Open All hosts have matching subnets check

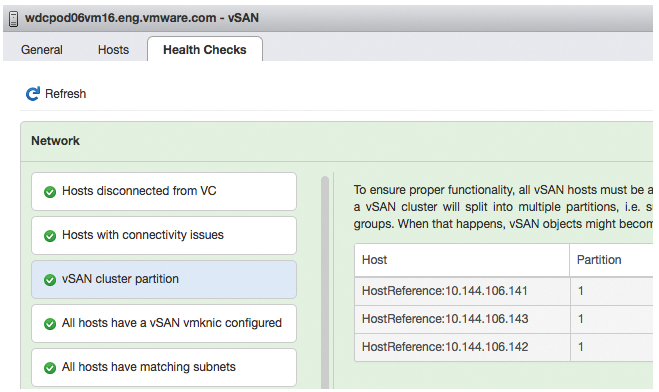coord(164,367)
